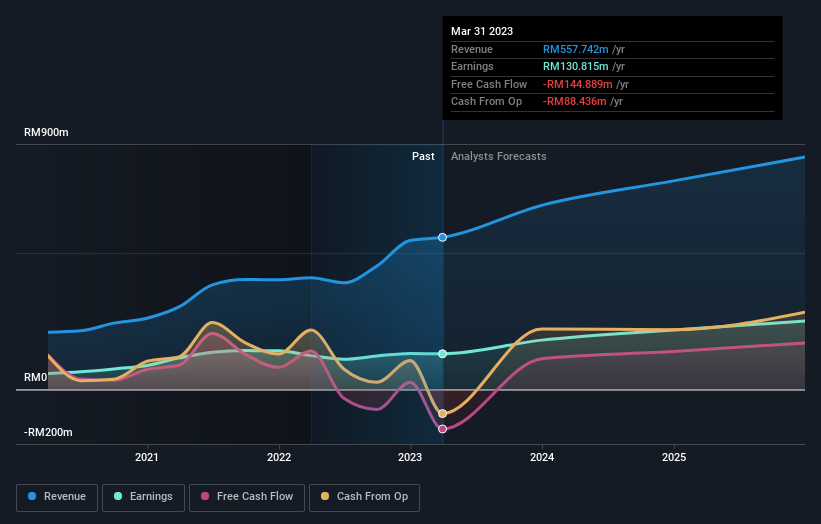The image size is (821, 524).
Task: Toggle the Free Cash Flow legend button
Action: [x=247, y=497]
